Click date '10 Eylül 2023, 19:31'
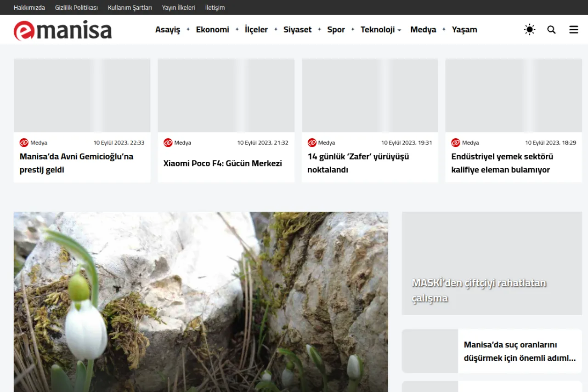 click(407, 142)
